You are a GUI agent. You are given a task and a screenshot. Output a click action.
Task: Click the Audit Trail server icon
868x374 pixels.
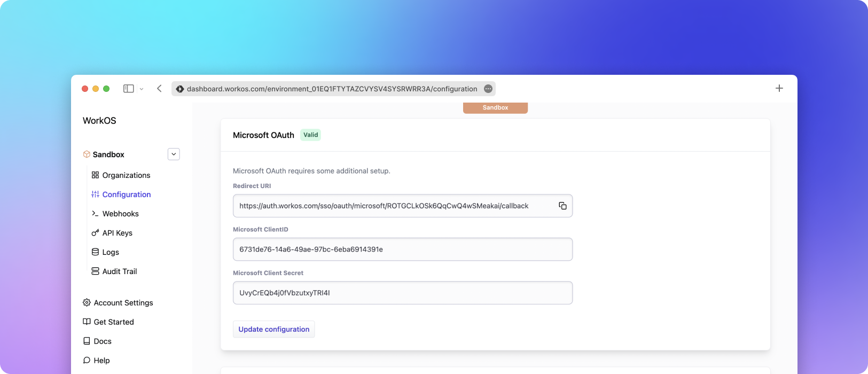95,271
